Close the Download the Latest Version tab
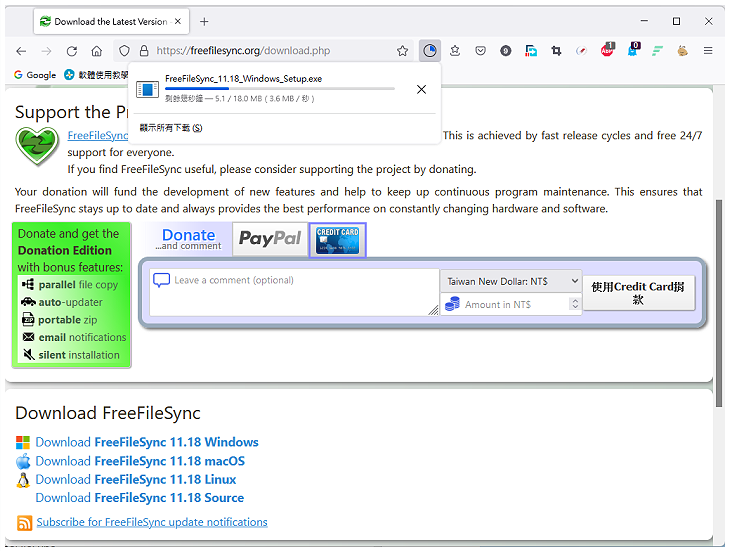 click(178, 22)
